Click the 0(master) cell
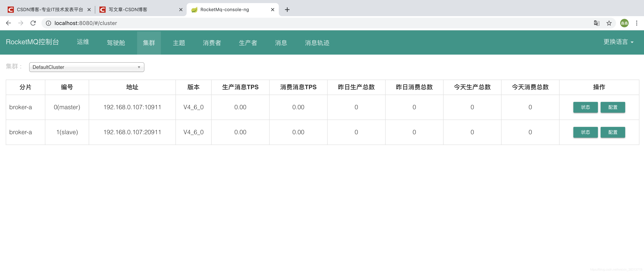 coord(67,107)
